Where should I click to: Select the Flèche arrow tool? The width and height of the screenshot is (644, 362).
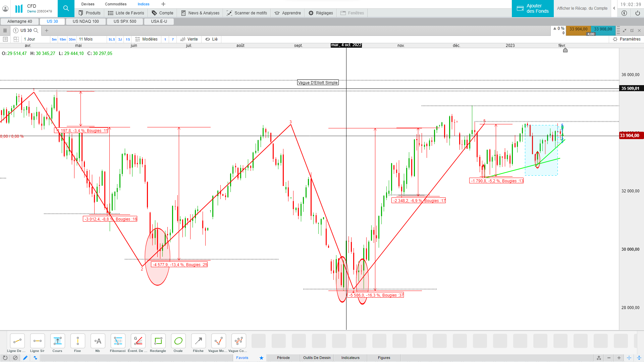(x=198, y=341)
